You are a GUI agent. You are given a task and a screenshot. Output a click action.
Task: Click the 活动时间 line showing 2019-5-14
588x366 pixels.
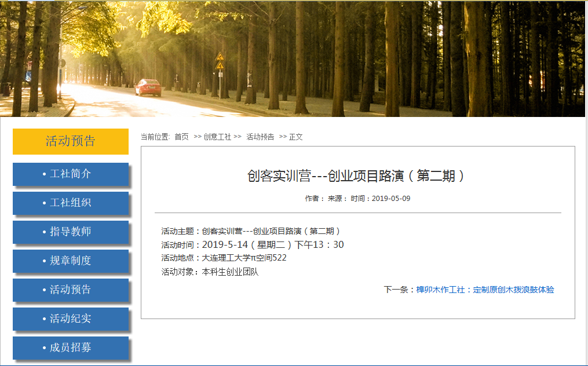point(253,245)
